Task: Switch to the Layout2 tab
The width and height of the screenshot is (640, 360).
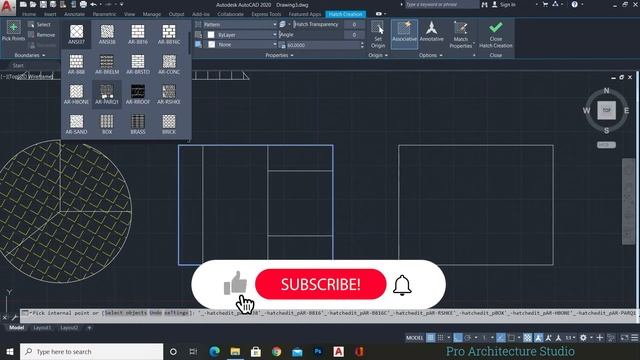Action: click(69, 328)
